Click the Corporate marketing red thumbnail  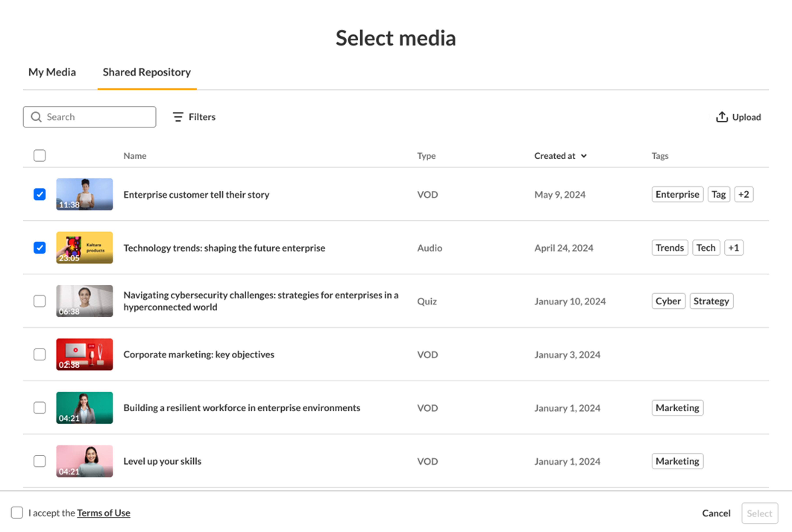coord(84,354)
